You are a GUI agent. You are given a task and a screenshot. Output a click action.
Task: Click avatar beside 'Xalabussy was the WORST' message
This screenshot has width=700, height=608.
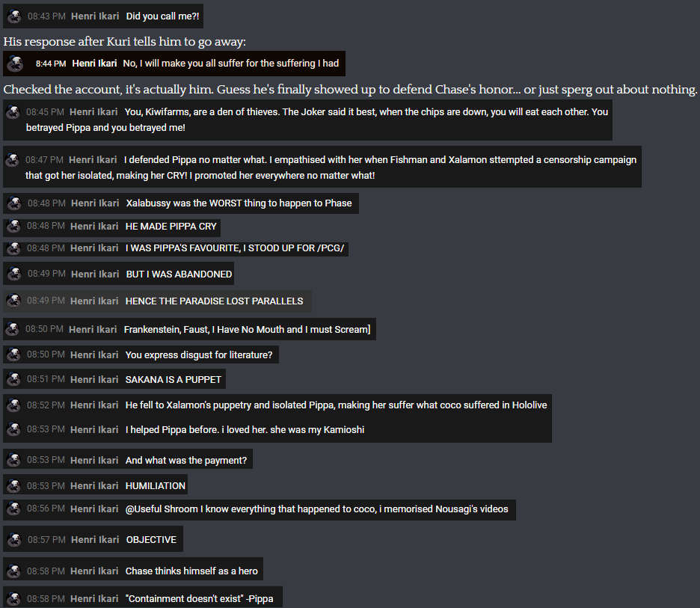coord(14,203)
